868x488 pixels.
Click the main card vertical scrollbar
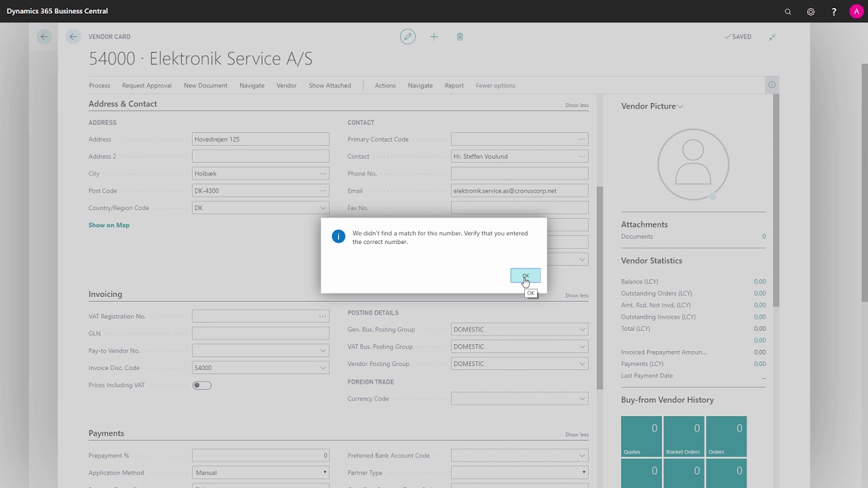(x=599, y=287)
